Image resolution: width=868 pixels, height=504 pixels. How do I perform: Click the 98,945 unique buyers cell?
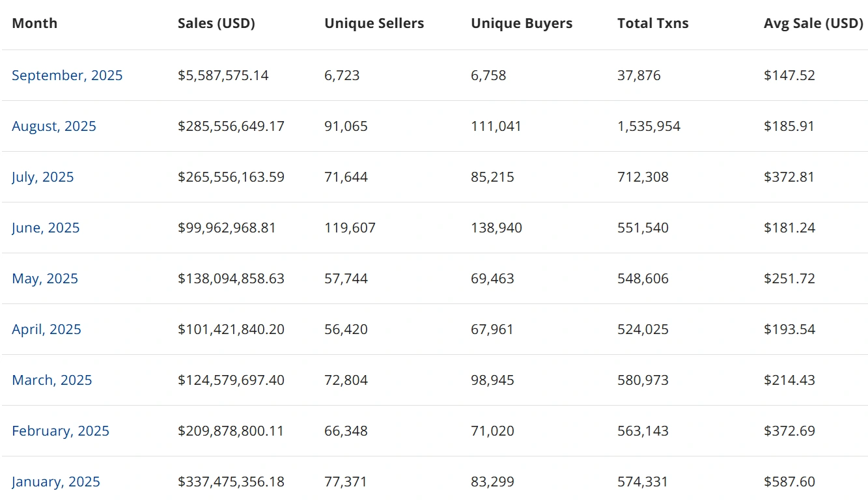pyautogui.click(x=492, y=380)
